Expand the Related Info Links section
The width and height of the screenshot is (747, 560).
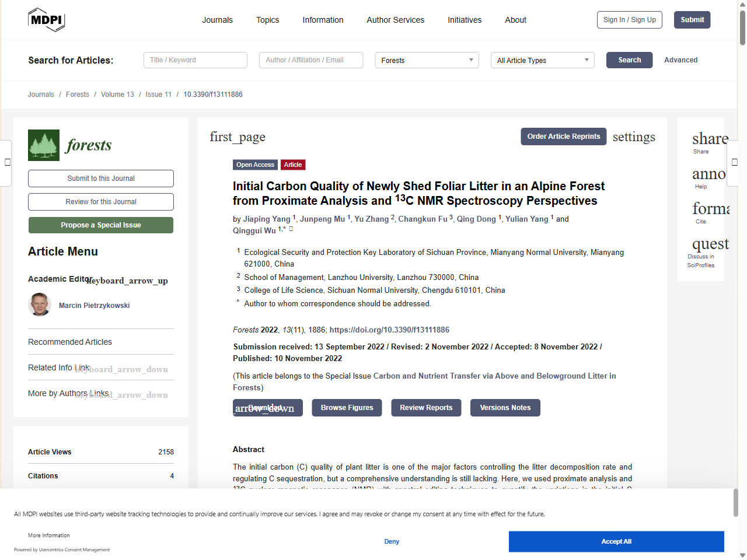click(121, 369)
